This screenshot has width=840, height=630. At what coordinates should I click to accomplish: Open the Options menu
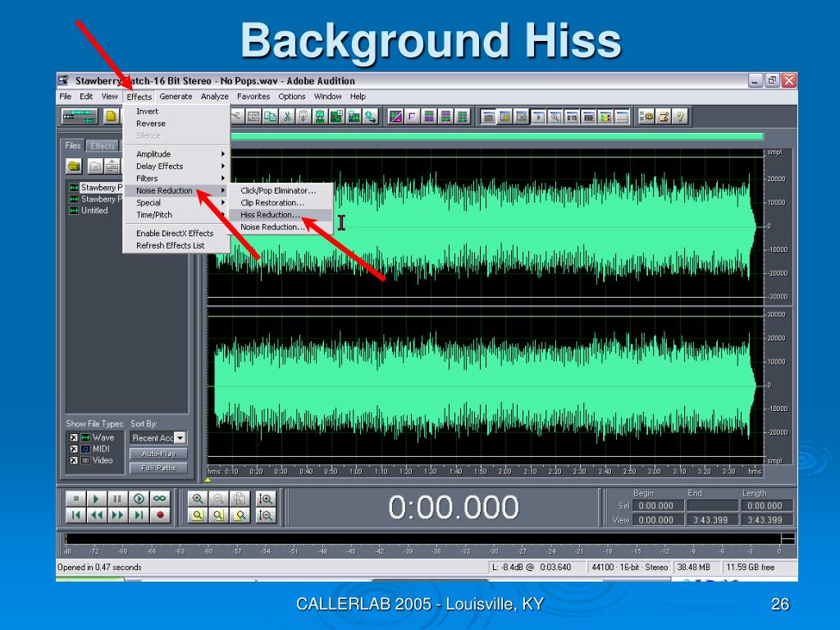click(x=291, y=97)
